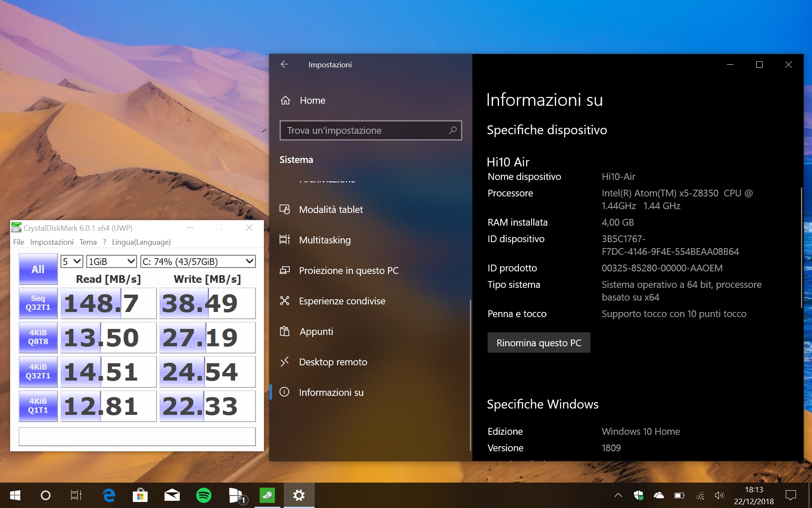Open Multitasking settings page
The height and width of the screenshot is (508, 812).
(x=325, y=240)
